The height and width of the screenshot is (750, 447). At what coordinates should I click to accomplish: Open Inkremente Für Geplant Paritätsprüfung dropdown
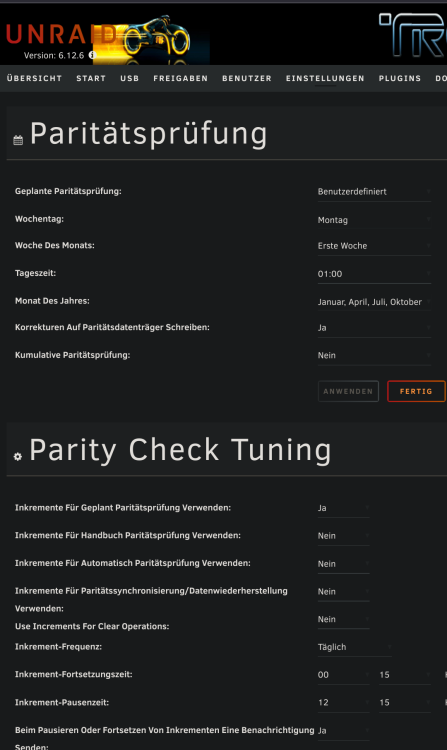[344, 508]
